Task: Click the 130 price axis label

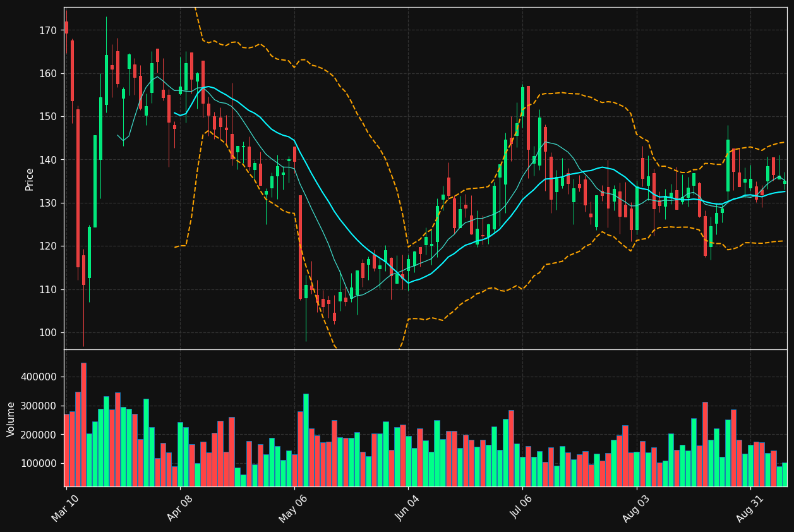Action: [49, 203]
